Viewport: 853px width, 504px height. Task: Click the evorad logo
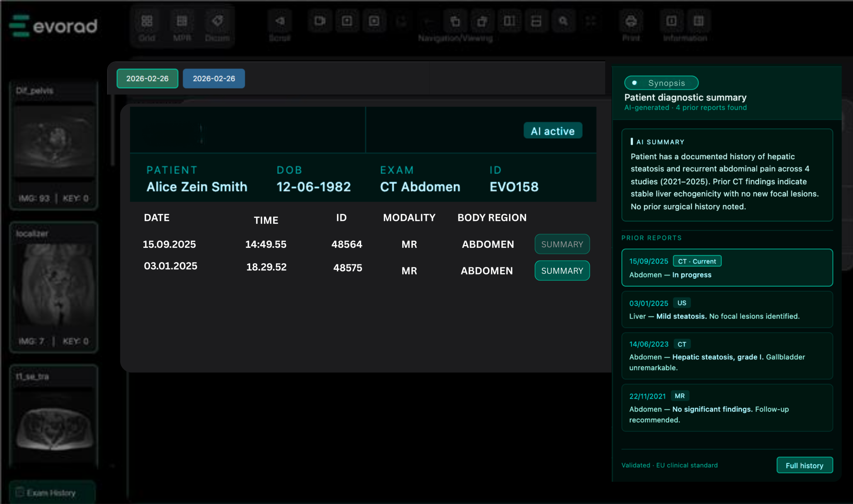click(54, 26)
